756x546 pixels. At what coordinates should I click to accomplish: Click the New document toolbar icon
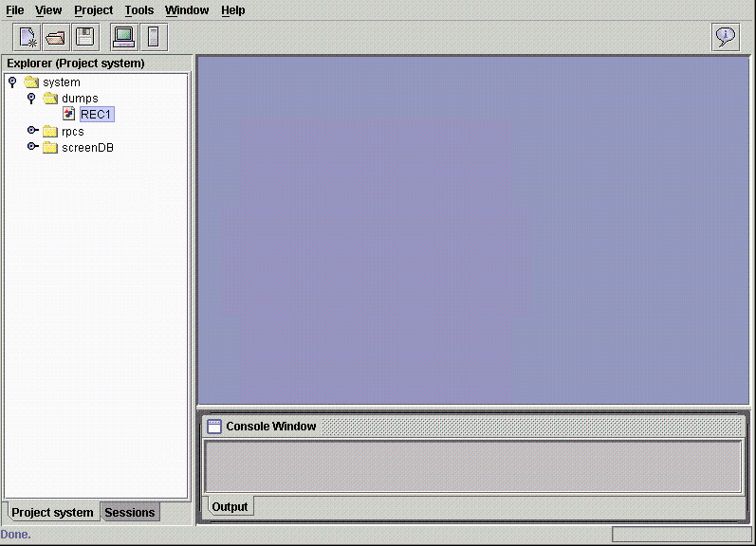(28, 37)
